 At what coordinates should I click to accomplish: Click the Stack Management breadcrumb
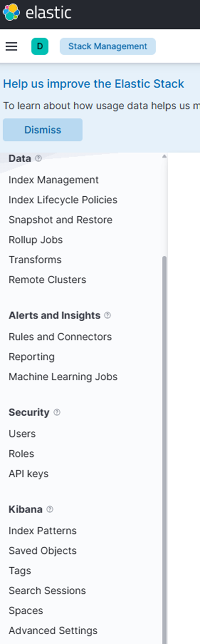[x=108, y=46]
